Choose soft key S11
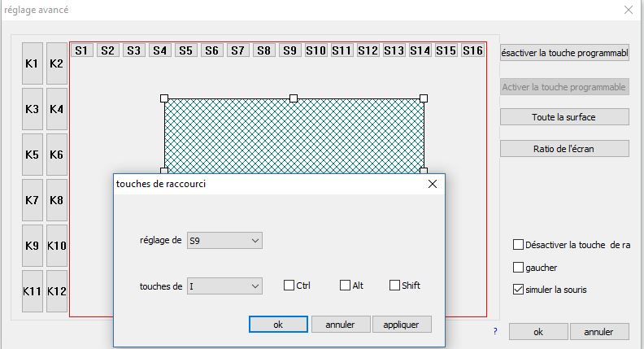644x349 pixels. point(342,50)
